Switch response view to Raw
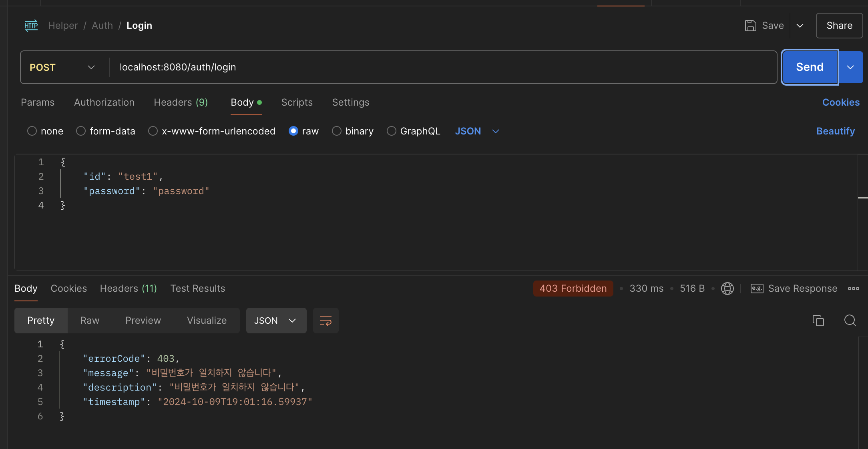Screen dimensions: 868x449 [90, 321]
